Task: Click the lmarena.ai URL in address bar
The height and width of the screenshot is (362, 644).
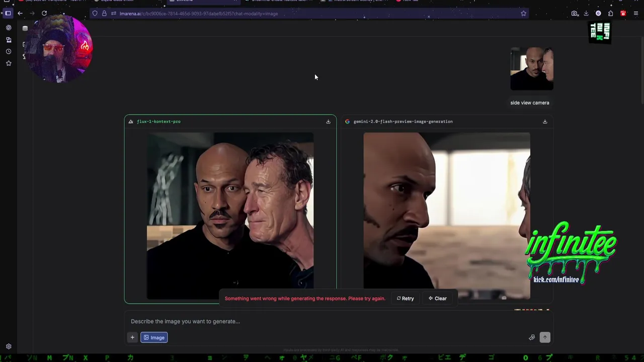Action: [x=199, y=14]
